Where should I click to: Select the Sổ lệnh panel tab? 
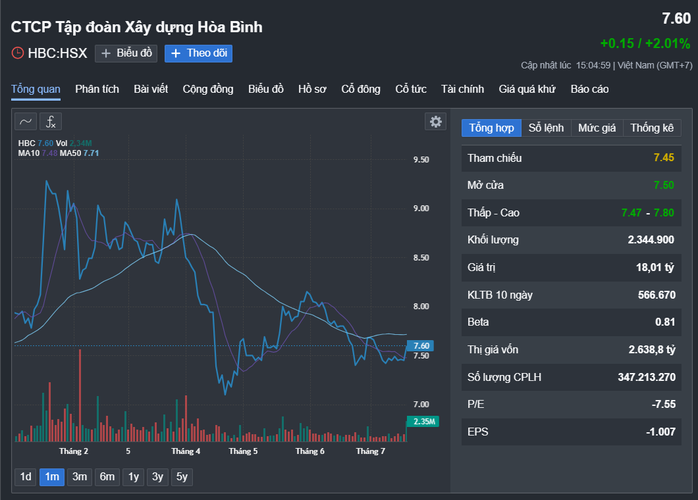click(546, 128)
